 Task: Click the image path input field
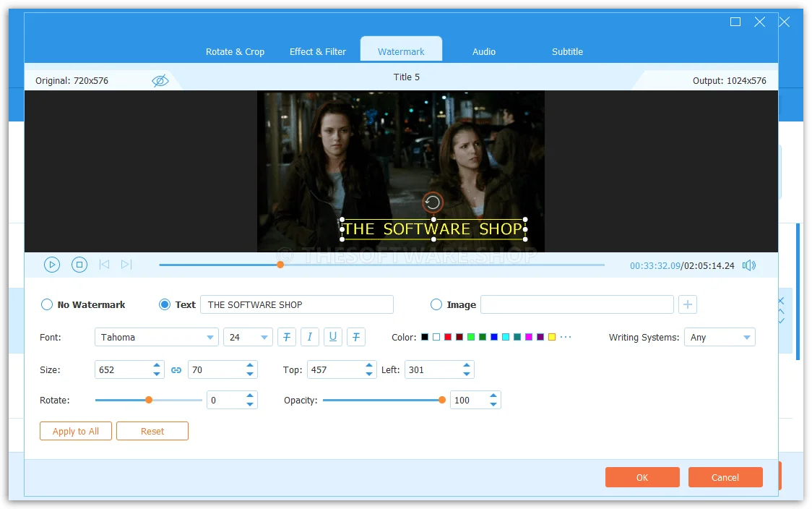[x=577, y=305]
